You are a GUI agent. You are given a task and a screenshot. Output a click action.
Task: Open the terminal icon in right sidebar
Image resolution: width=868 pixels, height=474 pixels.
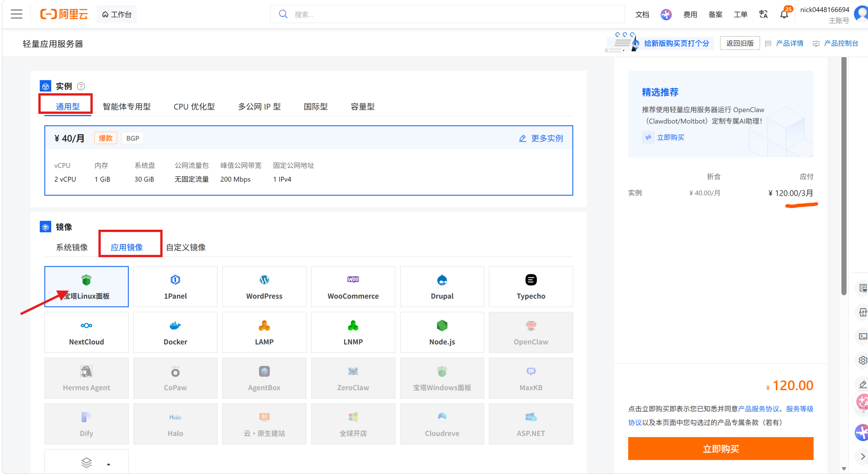(863, 336)
